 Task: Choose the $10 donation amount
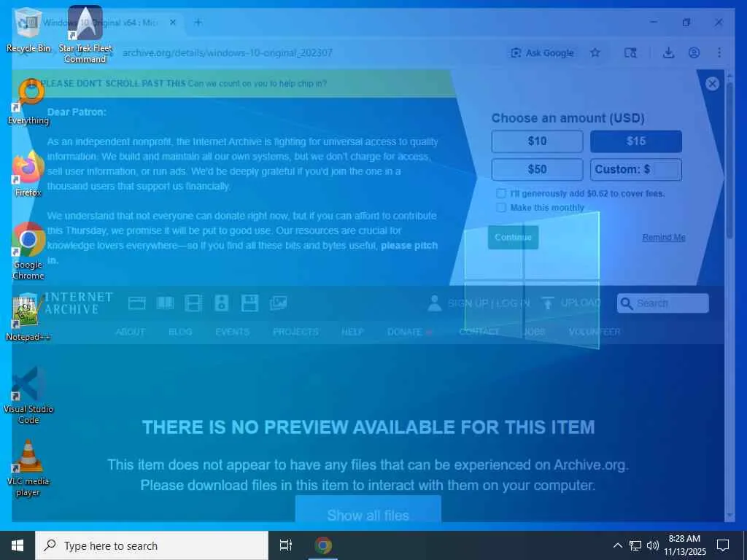tap(537, 141)
